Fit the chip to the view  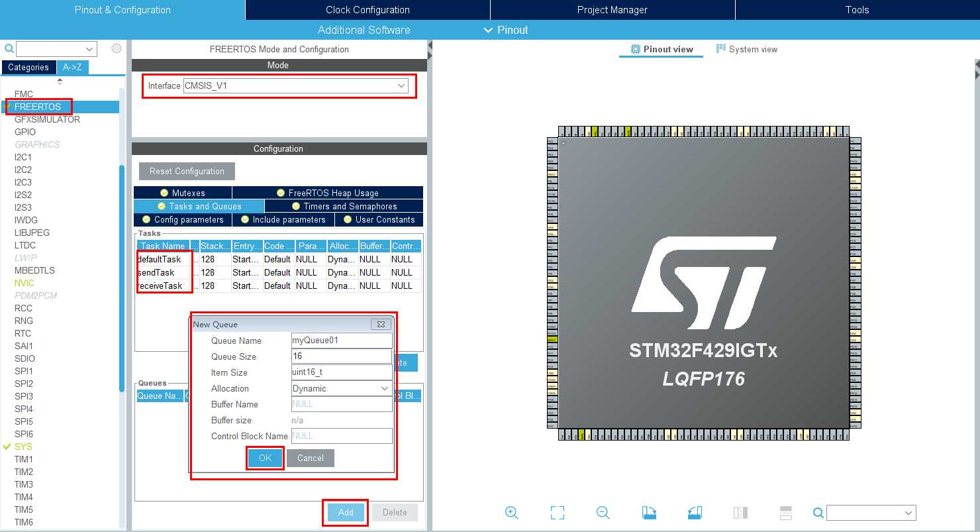[x=558, y=512]
